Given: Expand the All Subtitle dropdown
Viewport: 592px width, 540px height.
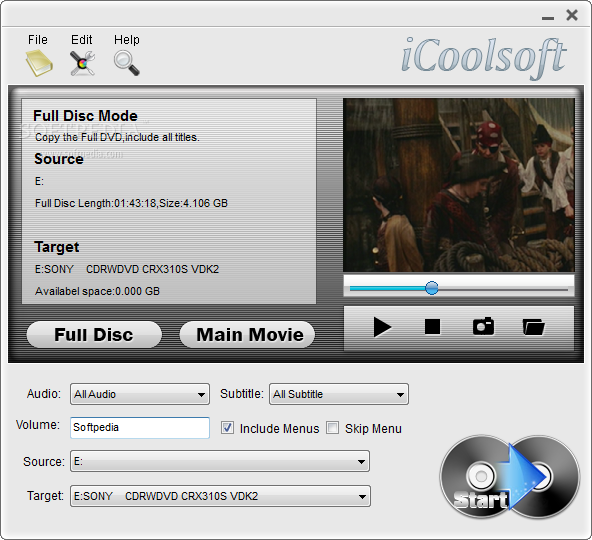Looking at the screenshot, I should [339, 394].
